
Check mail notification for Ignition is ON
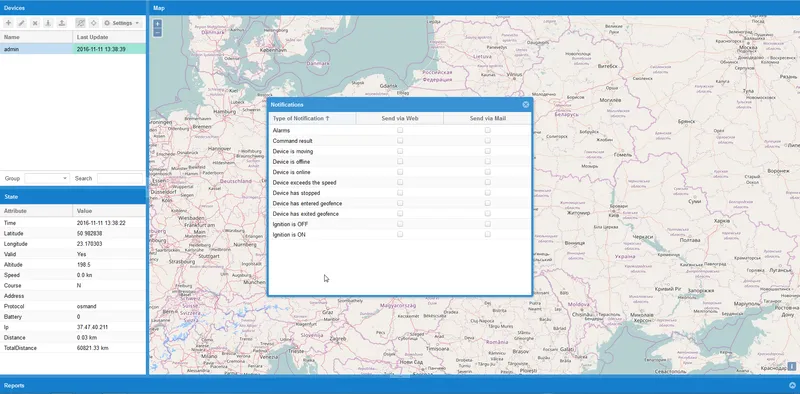coord(488,234)
